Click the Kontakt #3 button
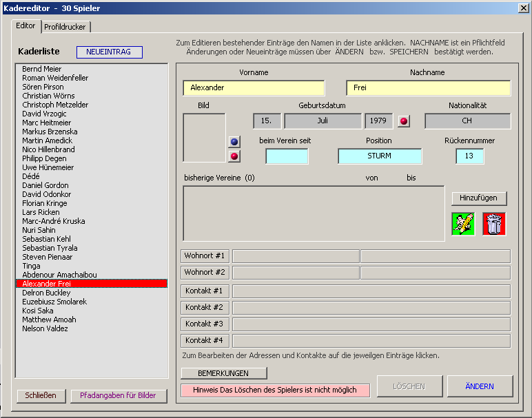532x418 pixels. click(205, 324)
